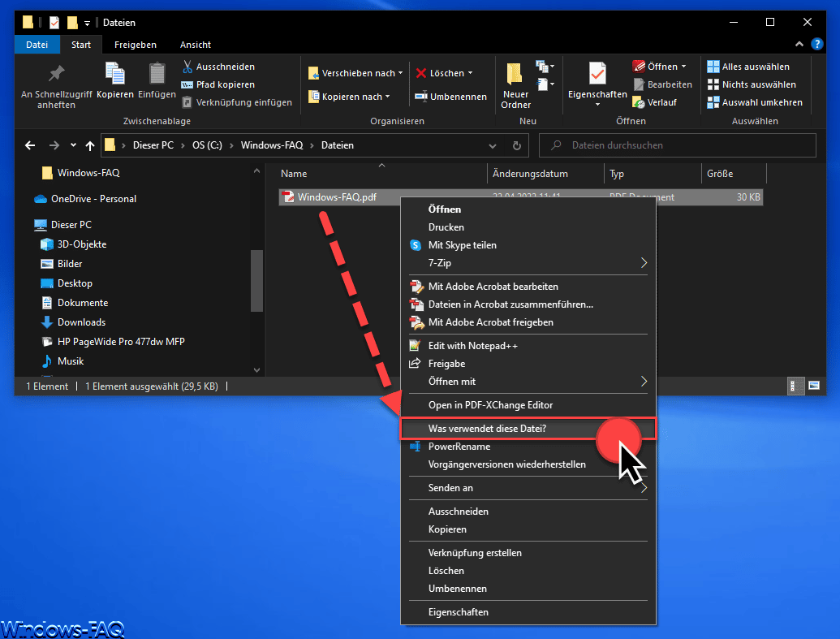840x639 pixels.
Task: Select the Start ribbon tab
Action: pos(81,45)
